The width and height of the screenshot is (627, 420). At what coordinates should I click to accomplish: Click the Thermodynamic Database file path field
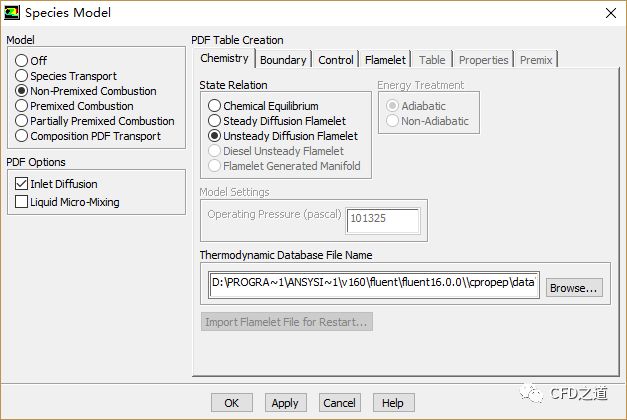tap(374, 287)
